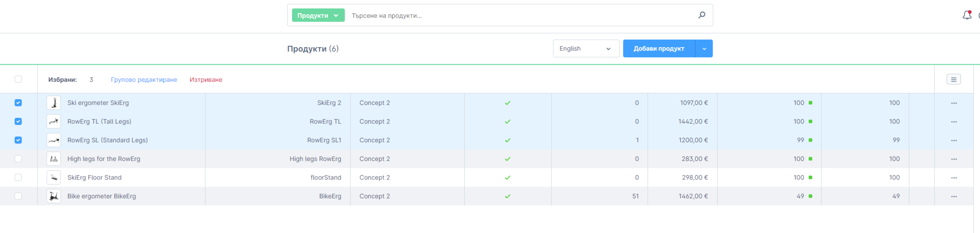The image size is (980, 233).
Task: Open the three-dot menu for Bike ergometer BikeErg
Action: (953, 197)
